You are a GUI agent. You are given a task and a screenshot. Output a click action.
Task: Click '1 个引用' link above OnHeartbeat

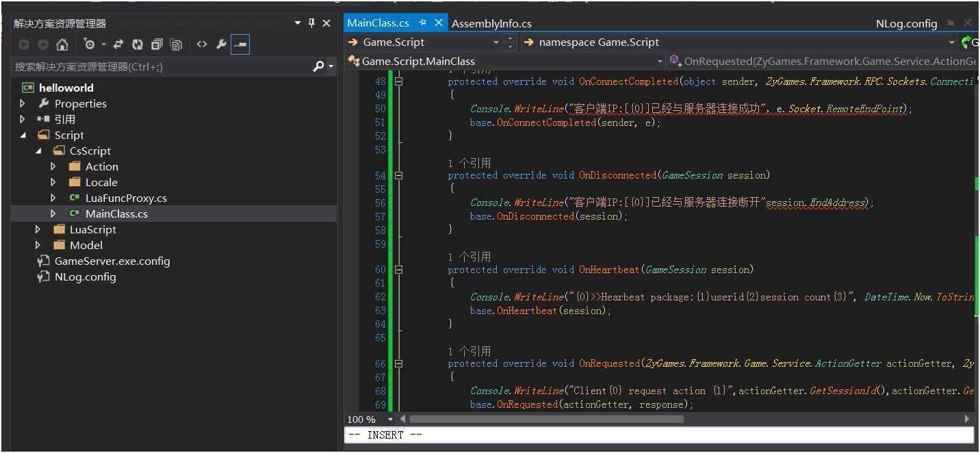pyautogui.click(x=469, y=257)
